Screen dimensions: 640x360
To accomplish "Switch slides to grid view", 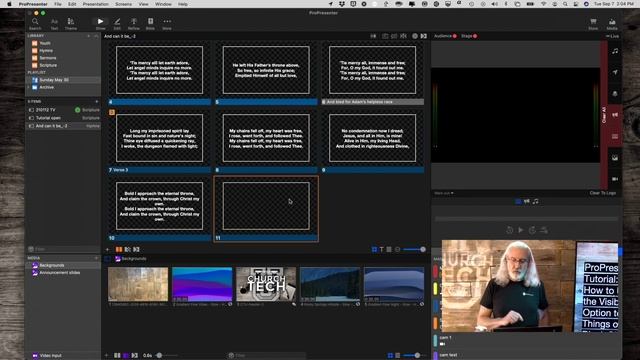I will point(374,249).
